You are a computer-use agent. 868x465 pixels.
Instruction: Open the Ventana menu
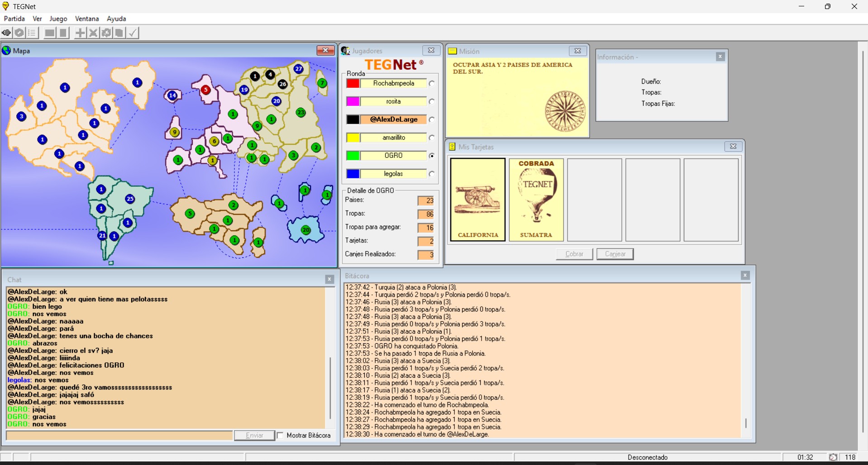tap(87, 19)
